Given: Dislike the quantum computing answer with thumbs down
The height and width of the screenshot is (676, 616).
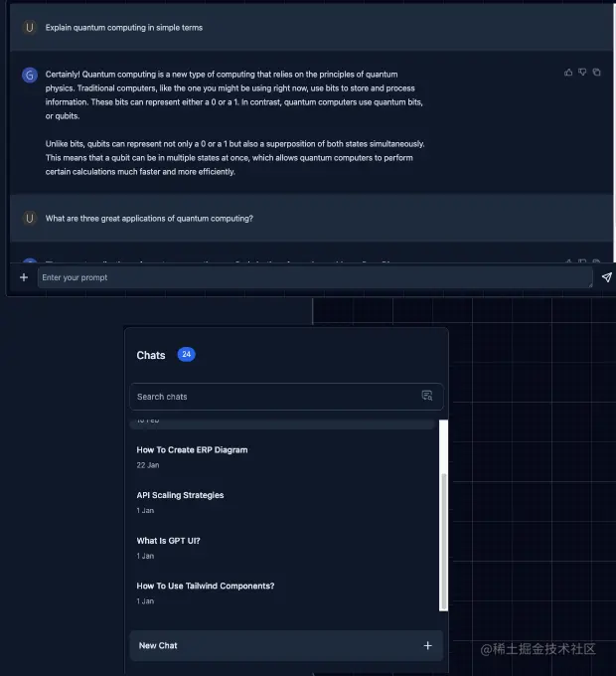Looking at the screenshot, I should [x=582, y=73].
